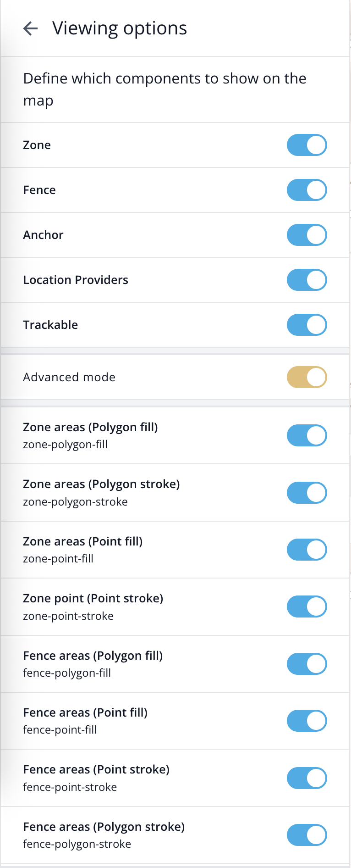Switch off the Trackable toggle

tap(307, 325)
